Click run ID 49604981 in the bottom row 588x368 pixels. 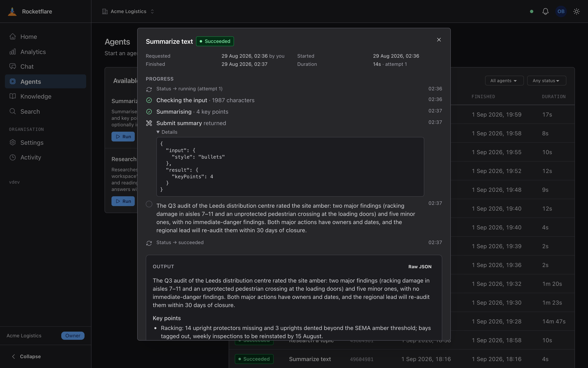point(362,359)
